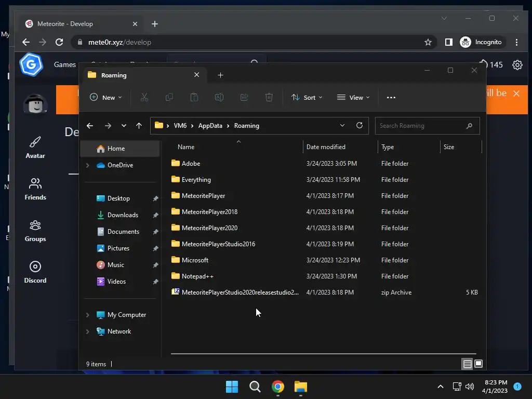Open Chrome side panel icon

pos(448,42)
